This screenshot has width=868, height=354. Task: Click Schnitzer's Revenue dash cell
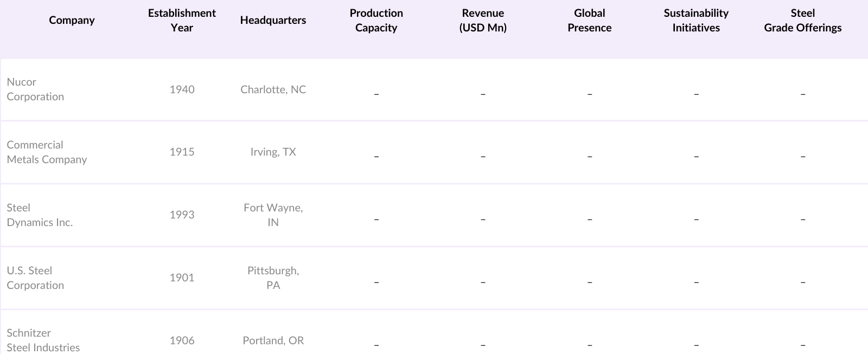point(483,345)
